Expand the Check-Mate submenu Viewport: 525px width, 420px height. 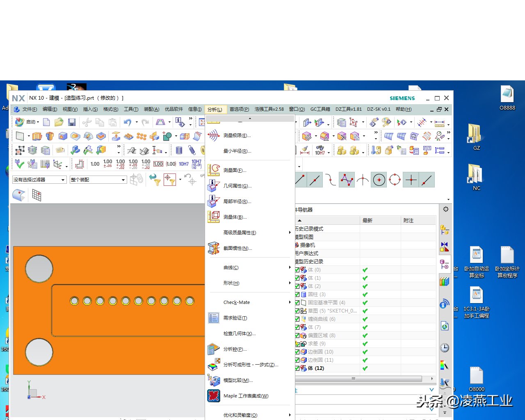point(250,302)
